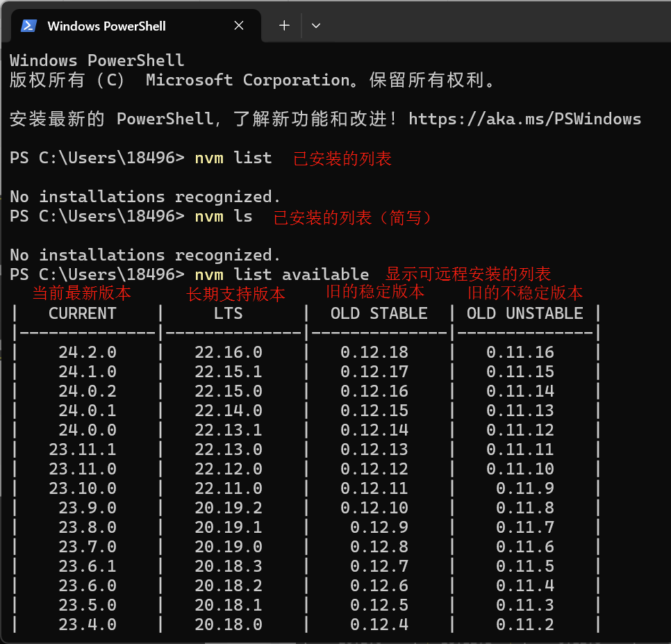Open the https://aka.ms/PSWindows link
Image resolution: width=671 pixels, height=644 pixels.
tap(524, 119)
